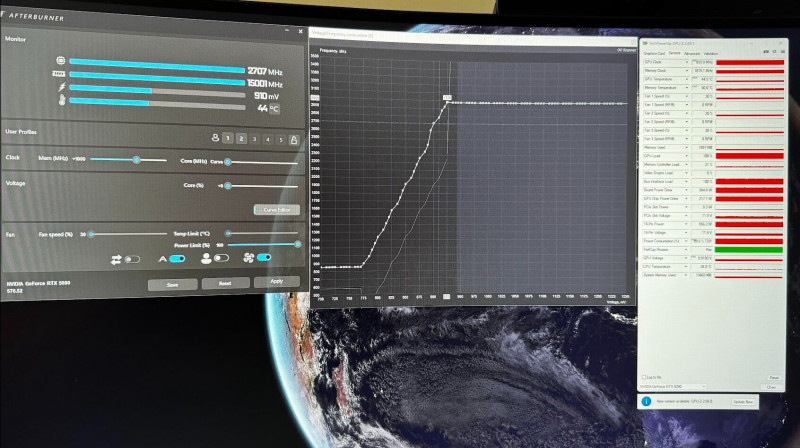Click the 2707 MHz core clock readout
Image resolution: width=800 pixels, height=448 pixels.
pyautogui.click(x=265, y=71)
